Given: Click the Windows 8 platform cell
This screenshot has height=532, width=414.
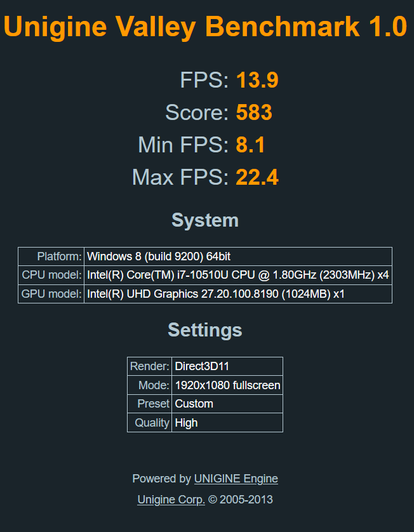Looking at the screenshot, I should pyautogui.click(x=159, y=256).
